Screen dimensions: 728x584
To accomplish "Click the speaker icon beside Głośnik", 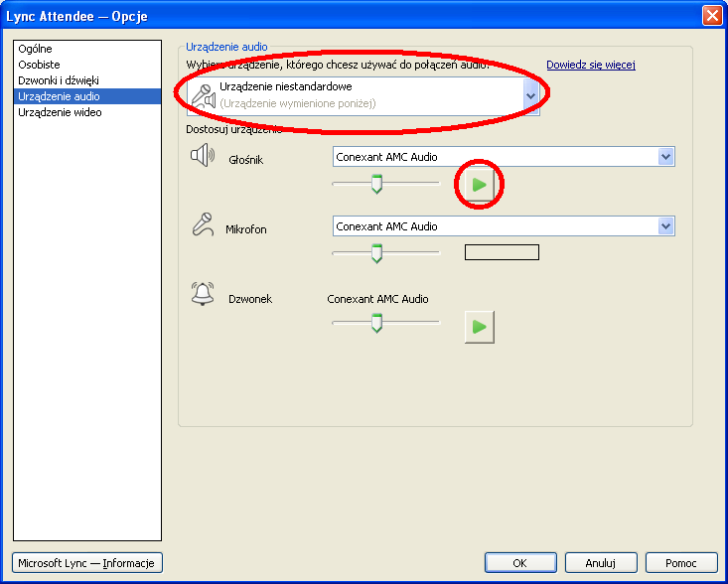I will (203, 155).
